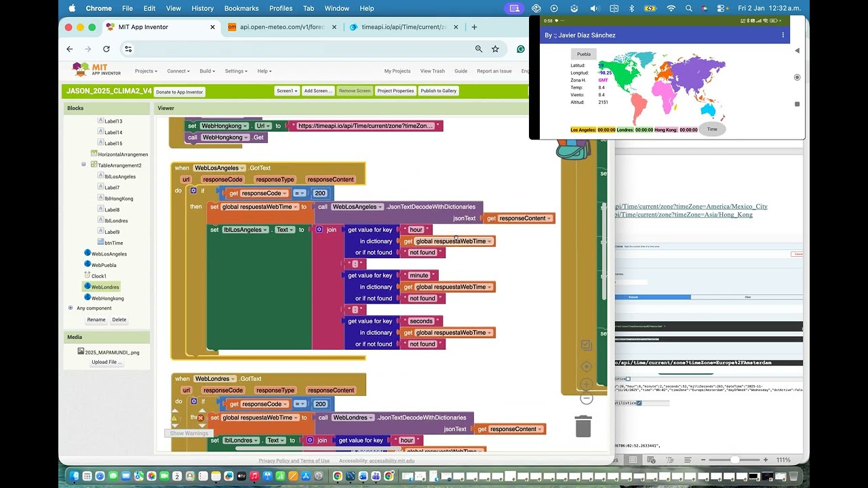Click the Wi-Fi icon in the menu bar
This screenshot has height=488, width=868.
(x=671, y=8)
